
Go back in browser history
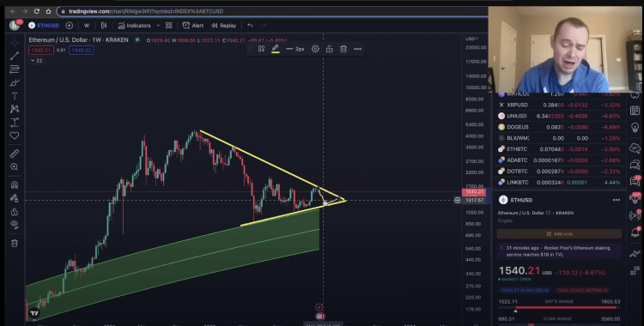(x=13, y=11)
